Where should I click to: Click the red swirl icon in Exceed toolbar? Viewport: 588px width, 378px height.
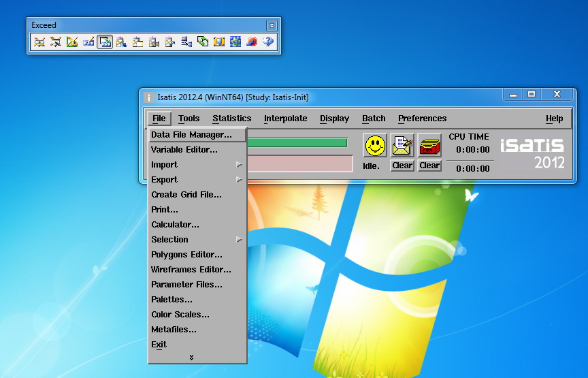[252, 42]
